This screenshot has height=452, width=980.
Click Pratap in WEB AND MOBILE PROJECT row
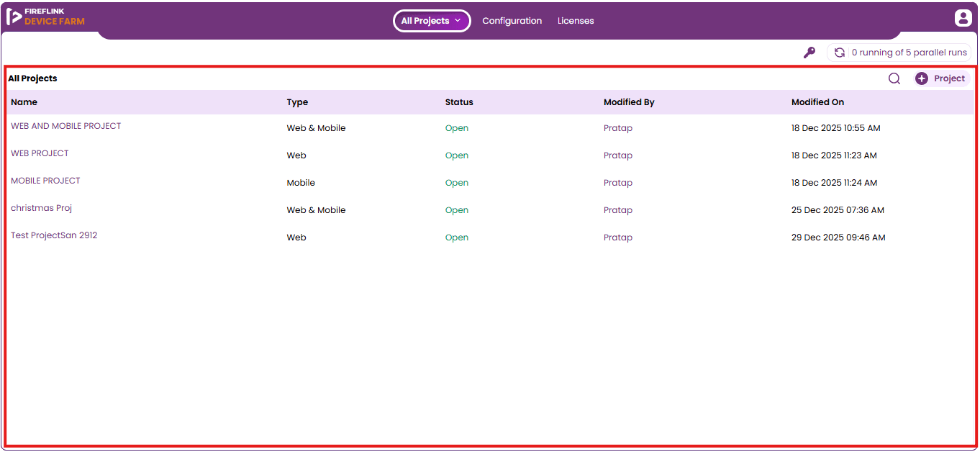click(618, 128)
